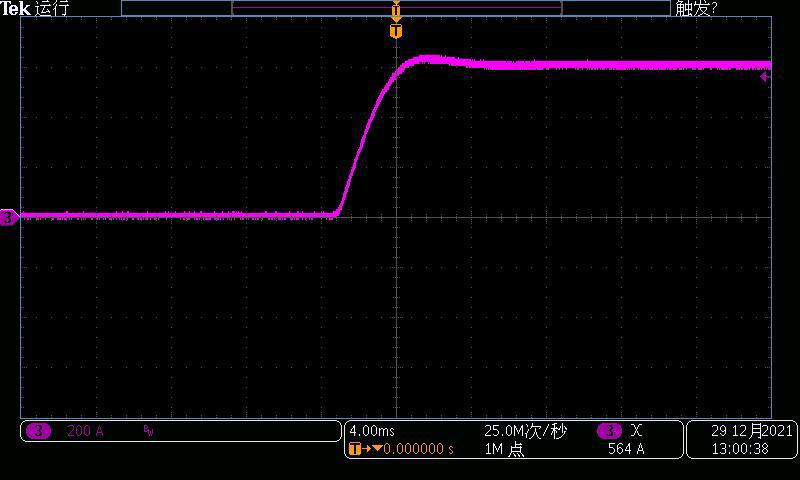The width and height of the screenshot is (800, 480).
Task: Toggle the channel 3 badge in bottom-left readout
Action: [x=38, y=431]
